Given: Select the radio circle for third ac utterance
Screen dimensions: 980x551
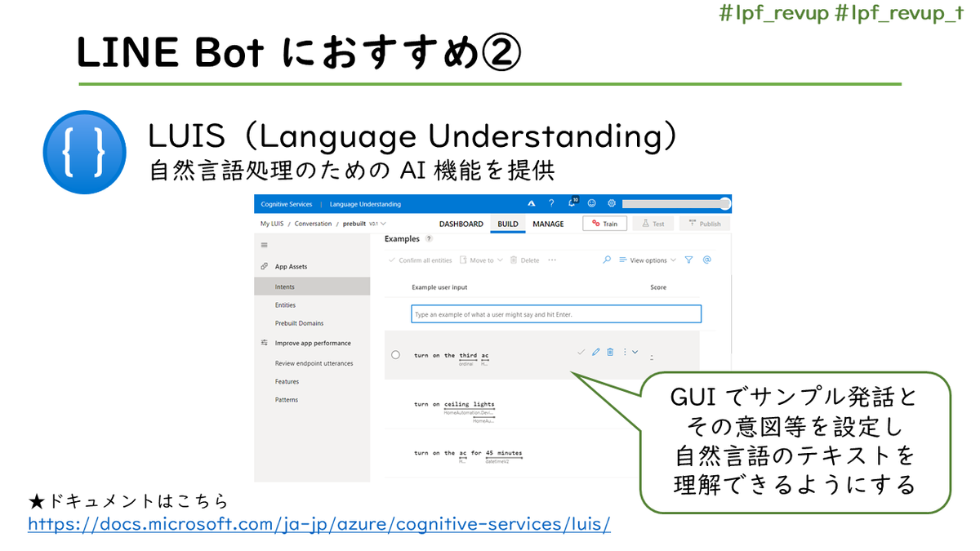Looking at the screenshot, I should pyautogui.click(x=395, y=355).
